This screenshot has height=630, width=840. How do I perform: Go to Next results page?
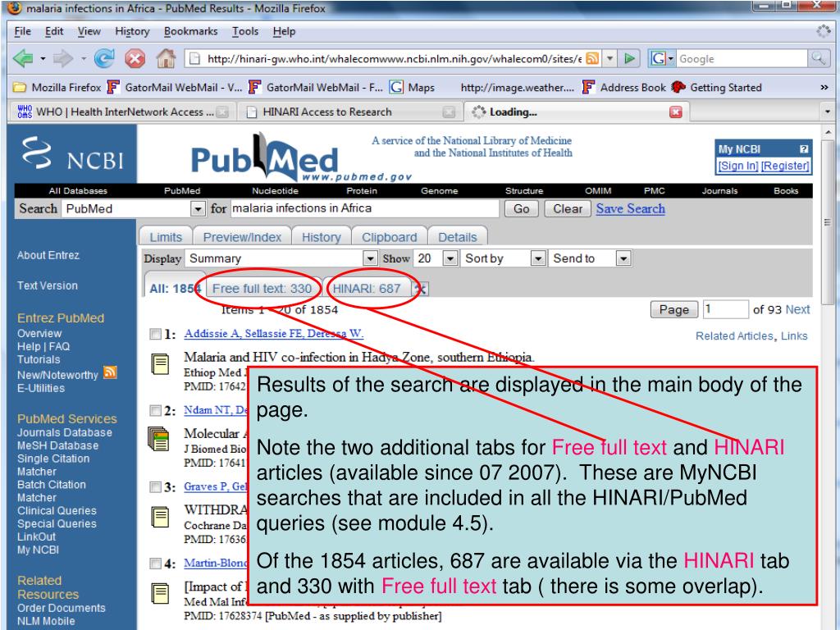(797, 309)
